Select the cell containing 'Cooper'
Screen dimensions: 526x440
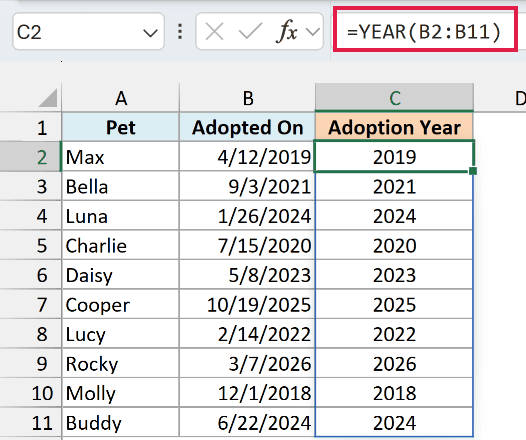tap(121, 305)
